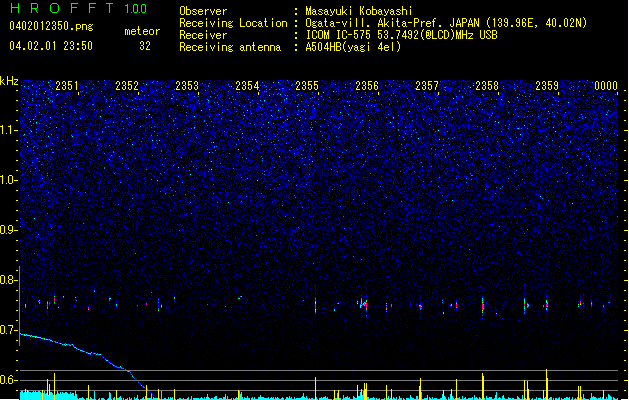Click the strong meteor echo just after the 2355 marker
This screenshot has height=400, width=629.
(x=315, y=304)
